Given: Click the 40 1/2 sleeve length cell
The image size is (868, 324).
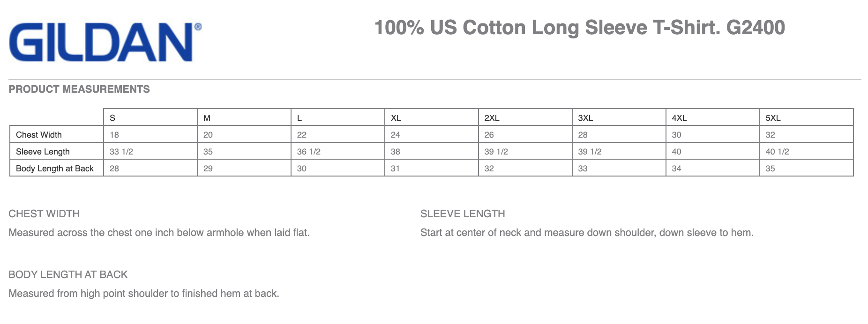Looking at the screenshot, I should point(807,151).
